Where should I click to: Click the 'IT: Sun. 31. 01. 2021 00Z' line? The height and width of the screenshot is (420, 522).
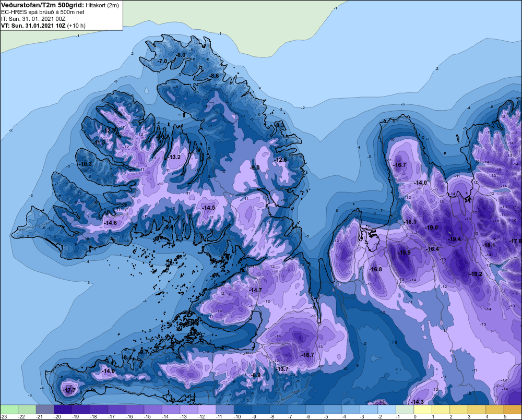point(33,19)
